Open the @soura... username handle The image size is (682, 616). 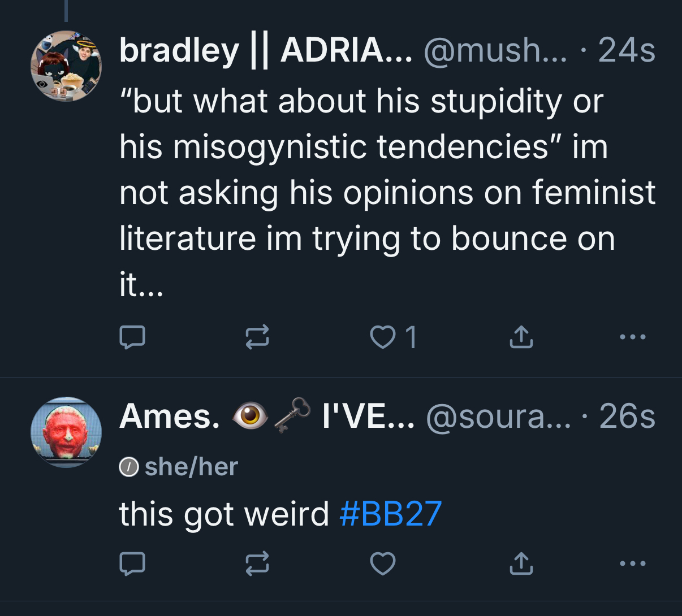[498, 417]
